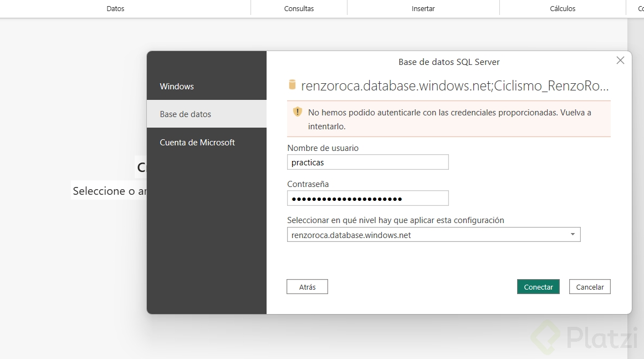Click the authentication failure message text
This screenshot has width=644, height=359.
point(449,119)
